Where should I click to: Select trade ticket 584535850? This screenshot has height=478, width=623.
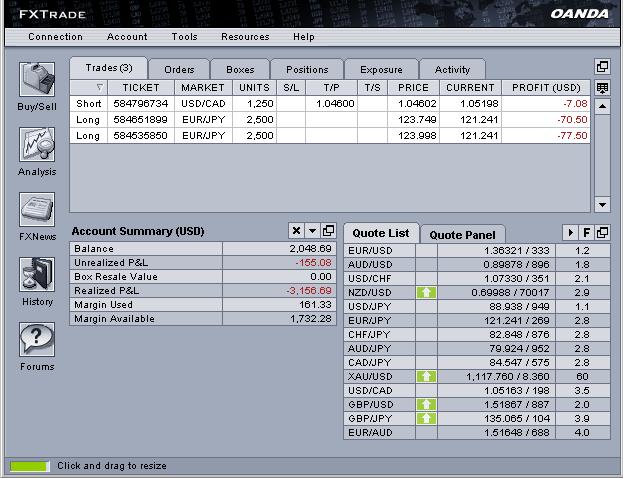(x=330, y=135)
